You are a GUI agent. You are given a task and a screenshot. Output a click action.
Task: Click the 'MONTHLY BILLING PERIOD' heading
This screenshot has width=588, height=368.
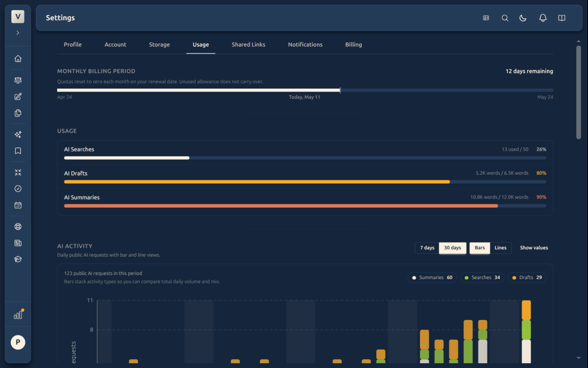point(96,71)
